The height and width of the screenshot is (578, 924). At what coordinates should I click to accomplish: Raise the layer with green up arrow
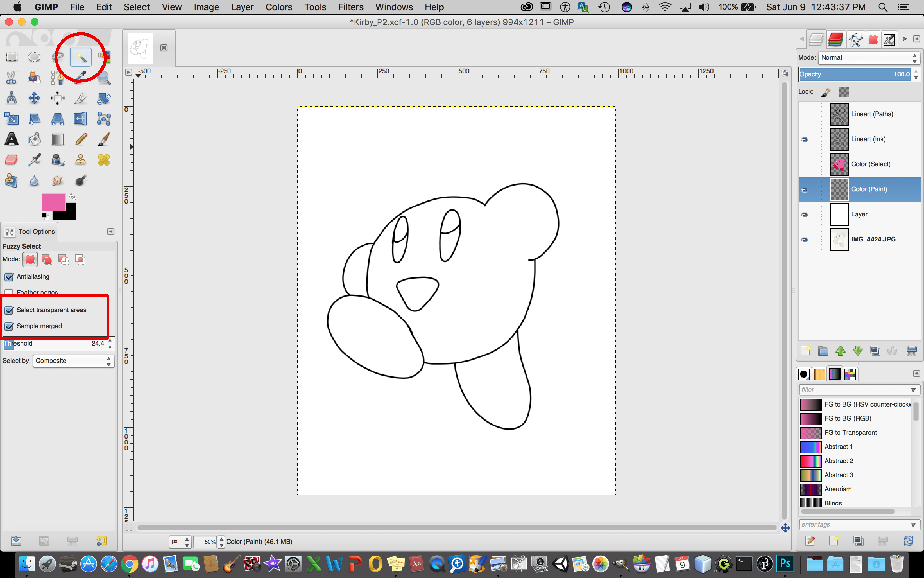tap(840, 351)
